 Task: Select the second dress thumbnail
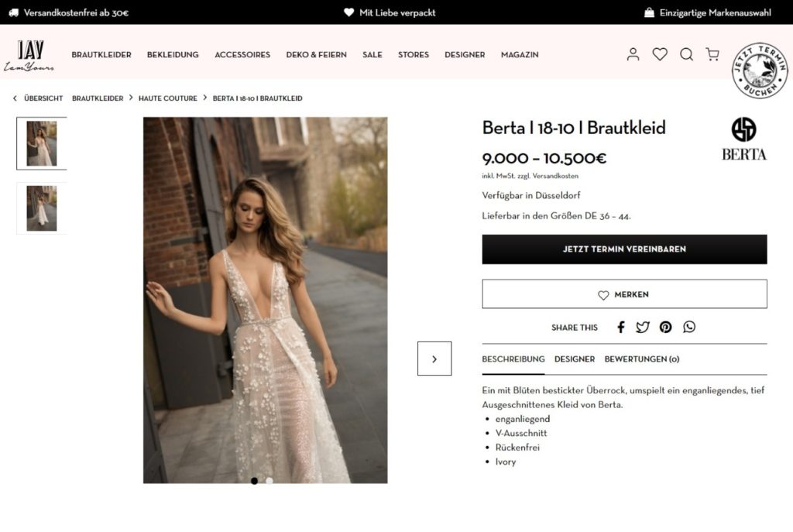[x=42, y=208]
